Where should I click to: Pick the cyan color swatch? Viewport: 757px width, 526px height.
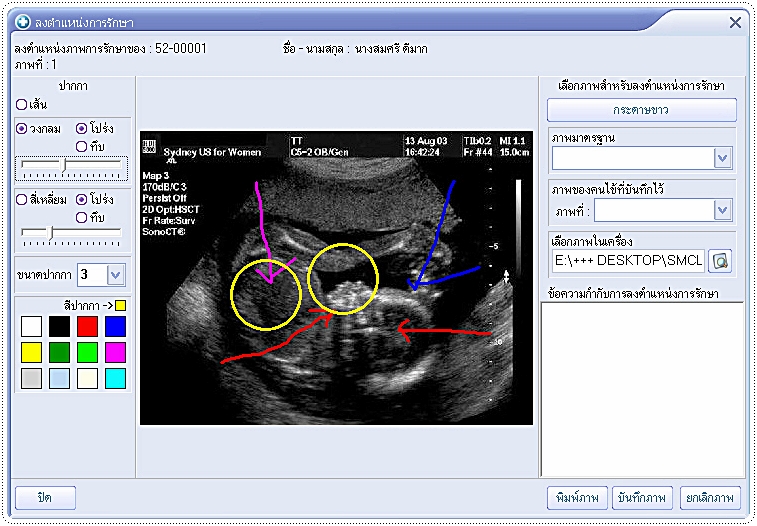115,379
